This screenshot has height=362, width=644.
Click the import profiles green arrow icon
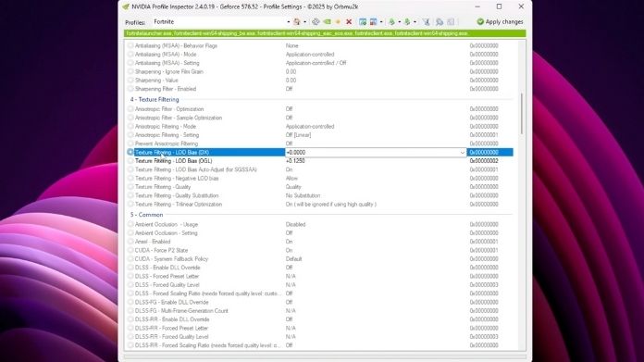(407, 22)
